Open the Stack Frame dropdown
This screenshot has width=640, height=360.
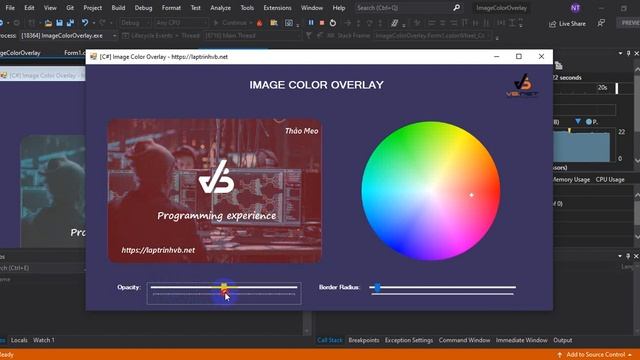(433, 36)
